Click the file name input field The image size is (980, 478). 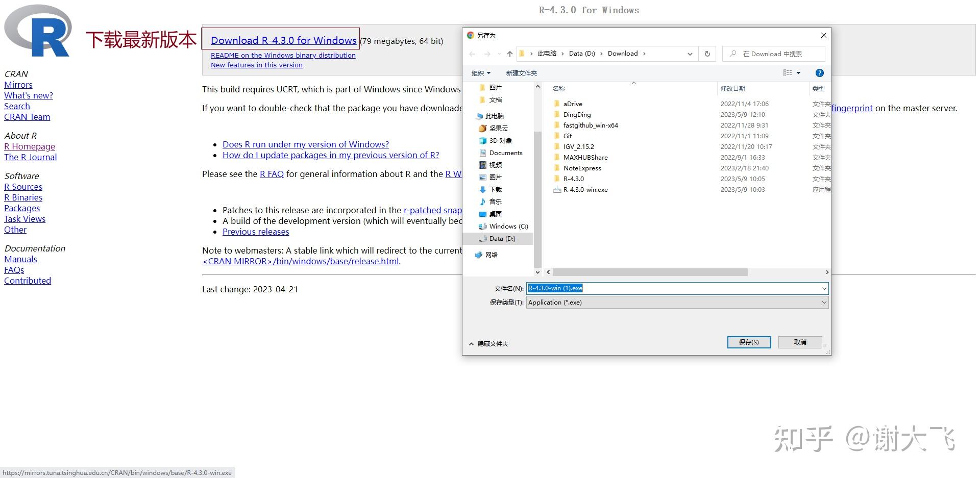pyautogui.click(x=638, y=288)
